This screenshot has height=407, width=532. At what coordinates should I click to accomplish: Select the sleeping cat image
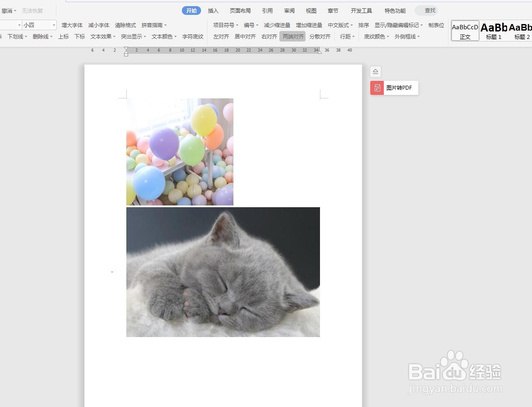pos(223,272)
